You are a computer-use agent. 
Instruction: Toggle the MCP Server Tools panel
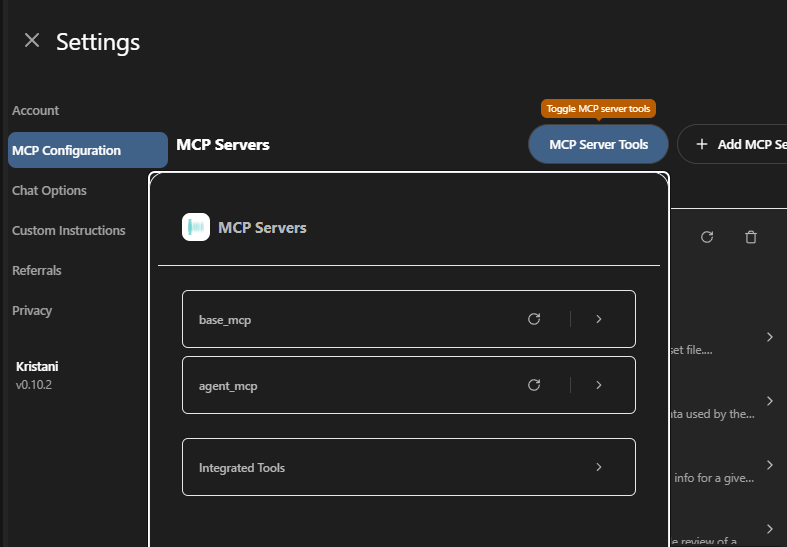(598, 144)
